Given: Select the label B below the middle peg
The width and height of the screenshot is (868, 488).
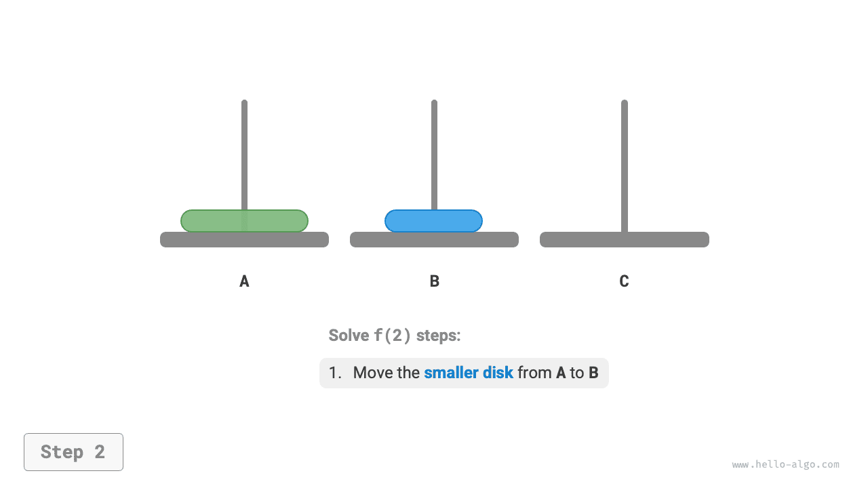Looking at the screenshot, I should [x=435, y=281].
